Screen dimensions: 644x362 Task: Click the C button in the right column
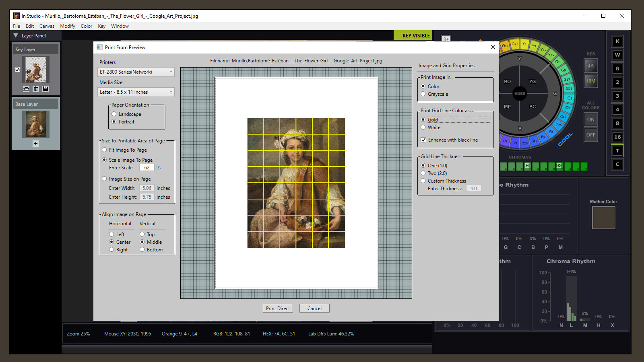[617, 165]
